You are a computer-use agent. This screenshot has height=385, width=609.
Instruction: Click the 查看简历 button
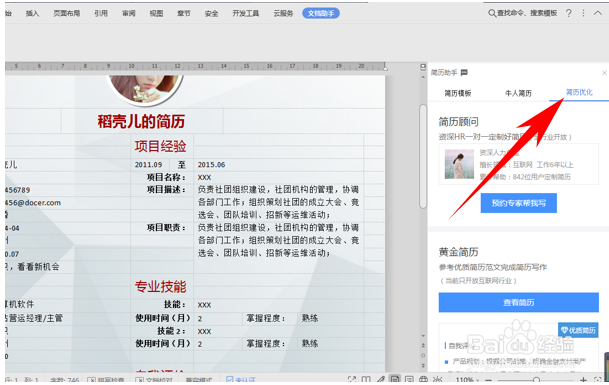coord(519,302)
